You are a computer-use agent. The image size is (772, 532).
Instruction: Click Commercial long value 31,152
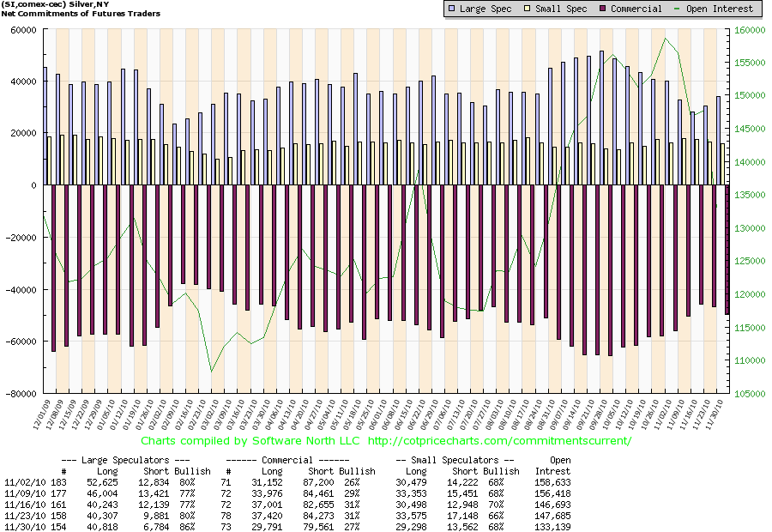click(x=268, y=483)
